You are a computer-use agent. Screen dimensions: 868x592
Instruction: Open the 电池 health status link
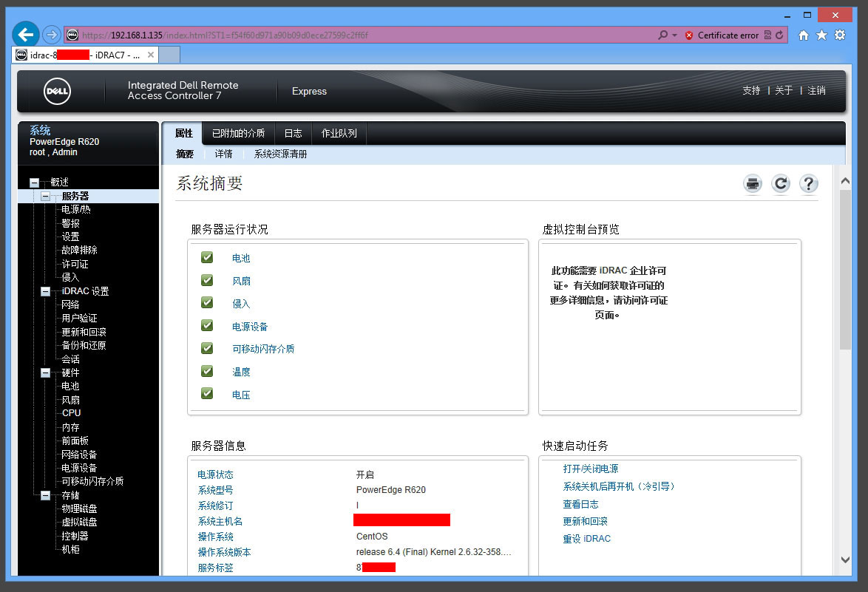click(241, 259)
